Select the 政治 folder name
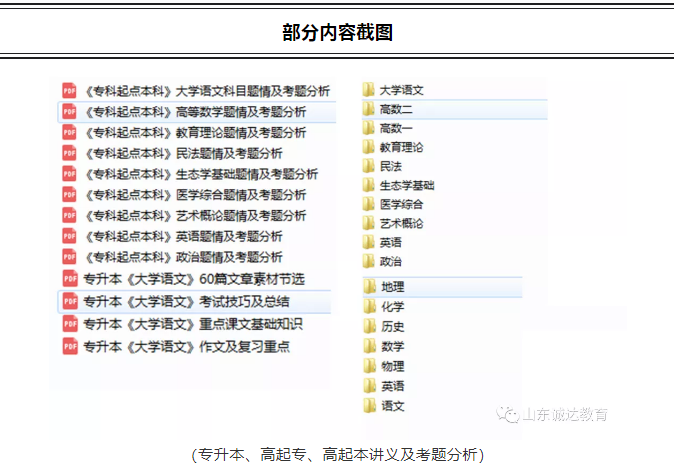 click(390, 261)
